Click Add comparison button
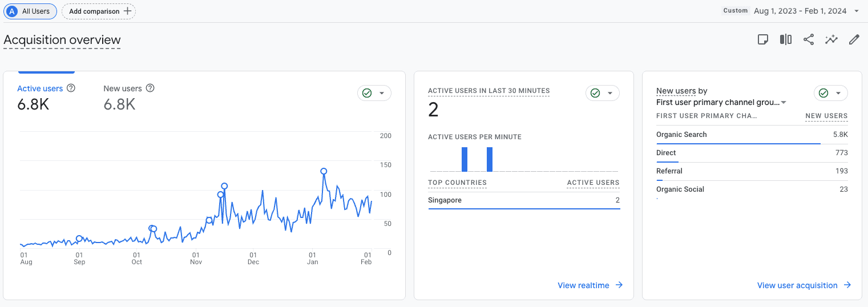The image size is (868, 307). tap(99, 11)
